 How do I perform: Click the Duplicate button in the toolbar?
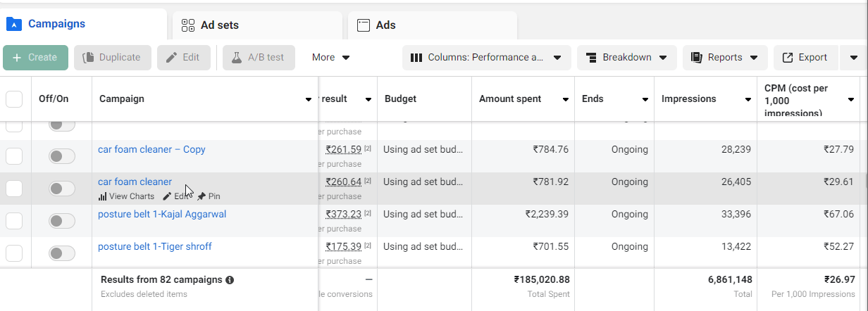[x=112, y=58]
